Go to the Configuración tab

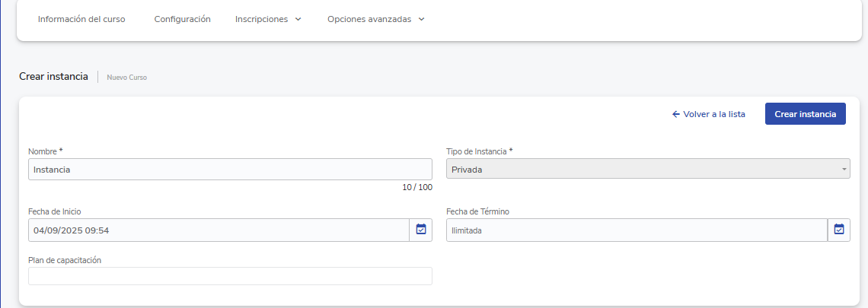pos(182,20)
